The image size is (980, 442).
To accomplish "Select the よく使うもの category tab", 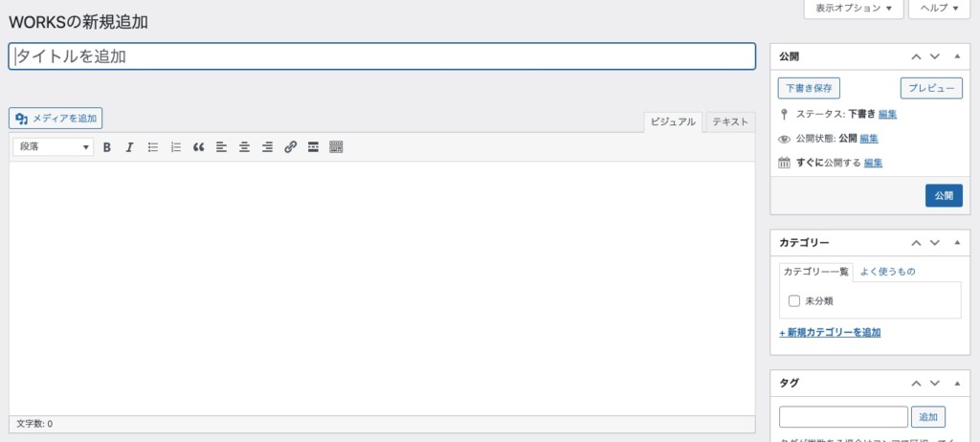I will pos(887,272).
